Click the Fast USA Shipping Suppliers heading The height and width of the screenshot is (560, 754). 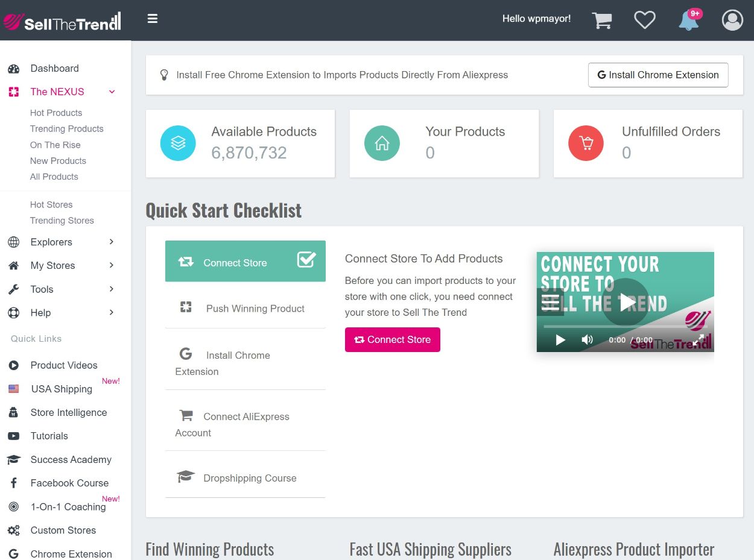click(x=431, y=549)
